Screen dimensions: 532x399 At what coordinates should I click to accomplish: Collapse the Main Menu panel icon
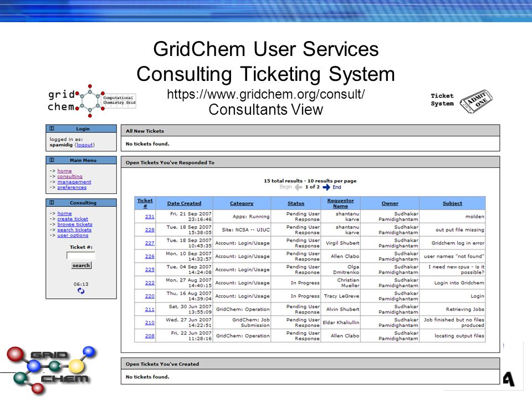pyautogui.click(x=52, y=160)
